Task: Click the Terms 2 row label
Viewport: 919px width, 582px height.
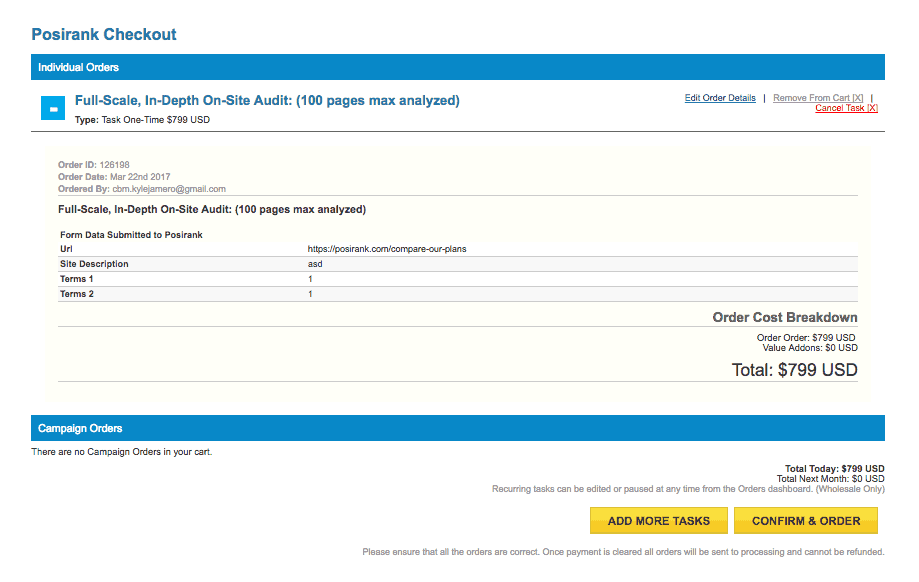Action: [x=76, y=294]
